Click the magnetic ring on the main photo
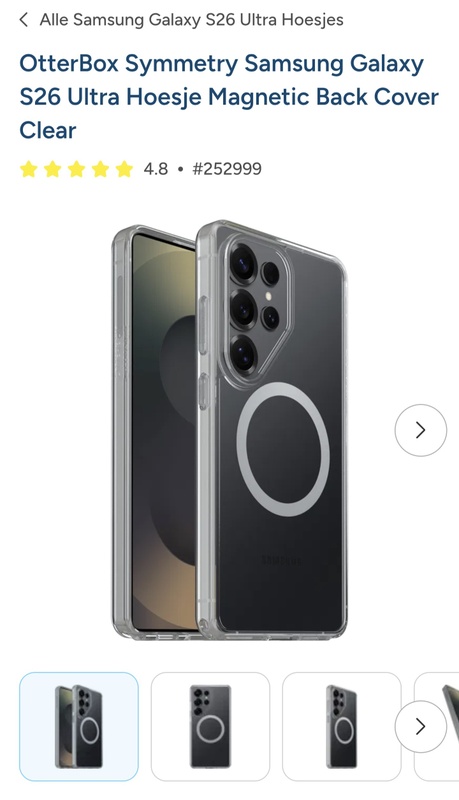Image resolution: width=459 pixels, height=800 pixels. coord(283,449)
